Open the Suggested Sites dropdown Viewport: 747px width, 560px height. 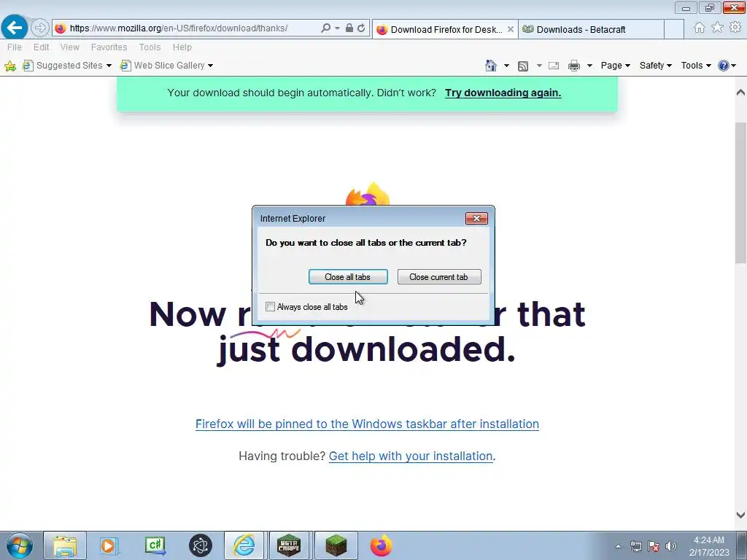67,65
